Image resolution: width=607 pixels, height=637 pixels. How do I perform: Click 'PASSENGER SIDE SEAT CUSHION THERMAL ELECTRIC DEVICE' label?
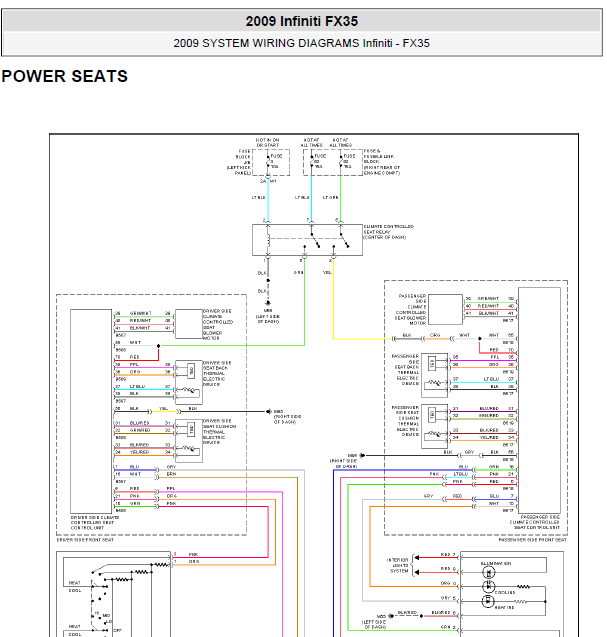point(405,421)
